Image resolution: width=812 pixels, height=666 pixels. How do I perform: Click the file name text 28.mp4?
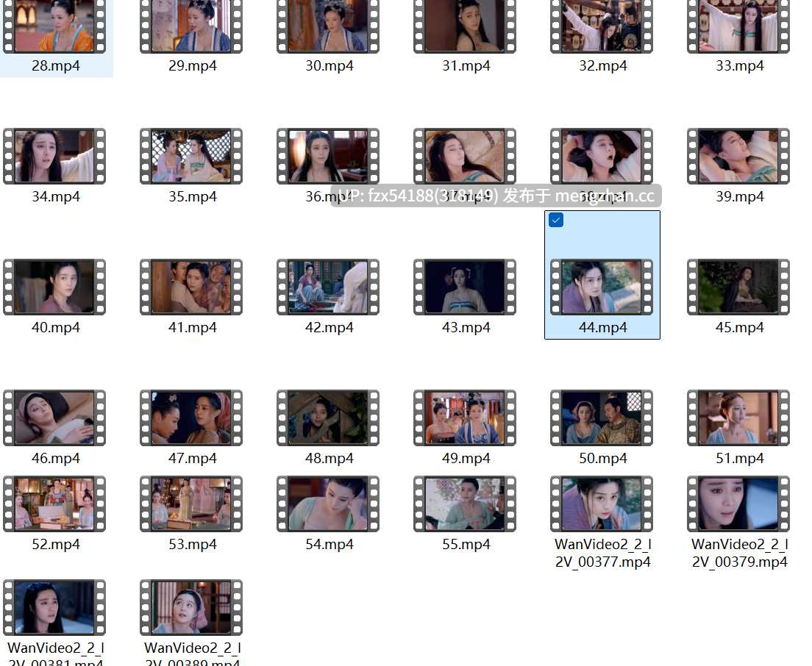pyautogui.click(x=56, y=65)
